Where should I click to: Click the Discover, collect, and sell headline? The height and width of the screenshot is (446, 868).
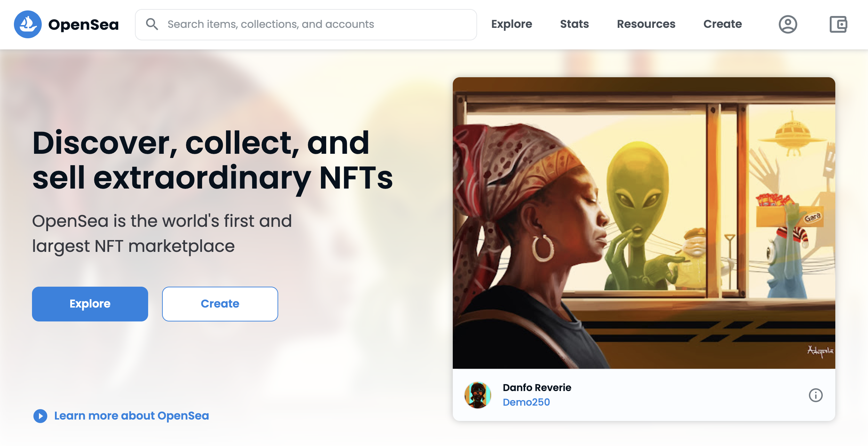click(212, 160)
